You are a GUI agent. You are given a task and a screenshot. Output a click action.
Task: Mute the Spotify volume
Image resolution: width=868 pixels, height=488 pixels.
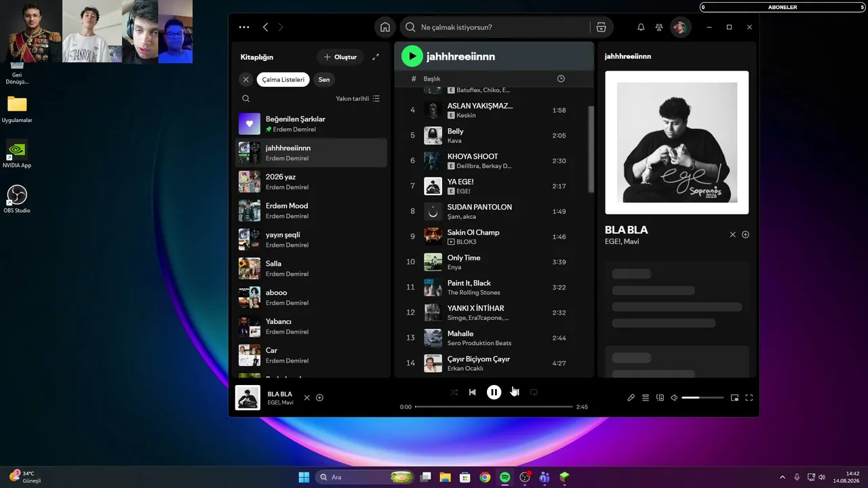pos(674,398)
